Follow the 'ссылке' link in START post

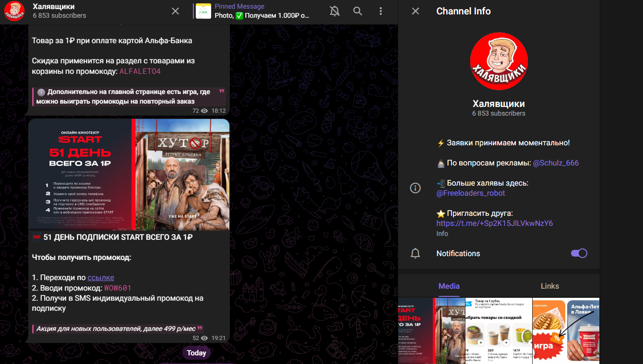click(x=101, y=278)
